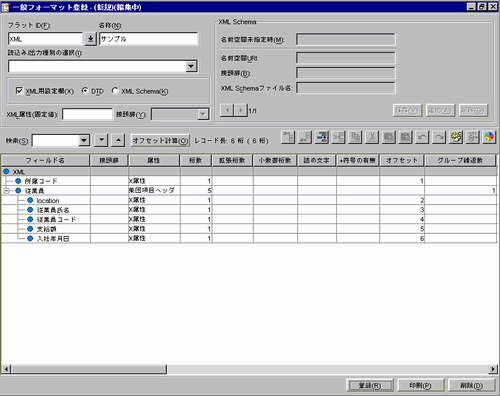Open the 検索 combo box dropdown
This screenshot has width=500, height=396.
click(84, 140)
